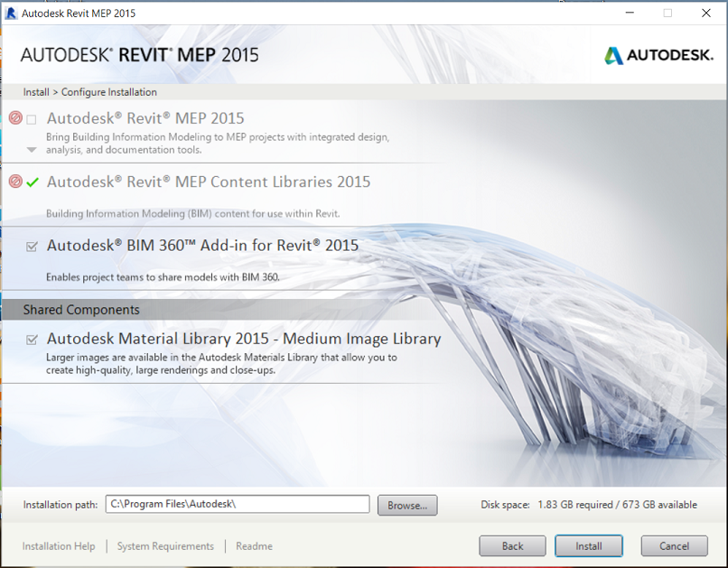The image size is (728, 568).
Task: Select the Autodesk Revit MEP 2015 product title
Action: (x=145, y=118)
